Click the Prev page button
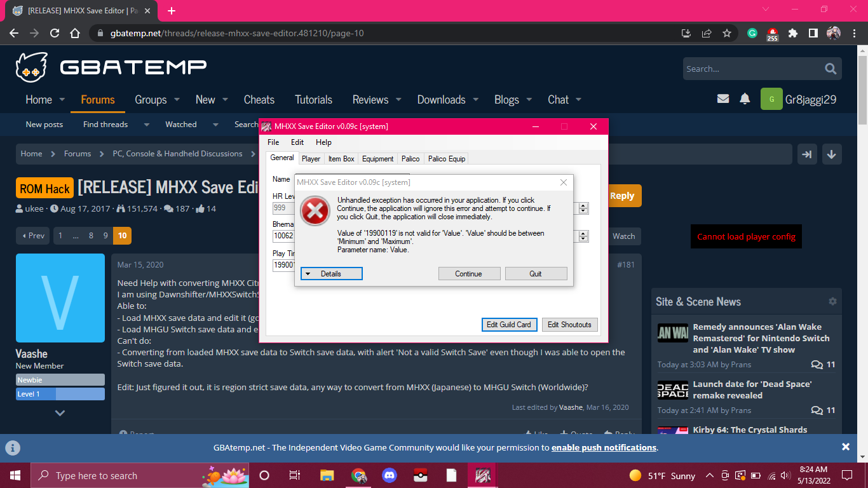This screenshot has height=488, width=868. tap(34, 236)
